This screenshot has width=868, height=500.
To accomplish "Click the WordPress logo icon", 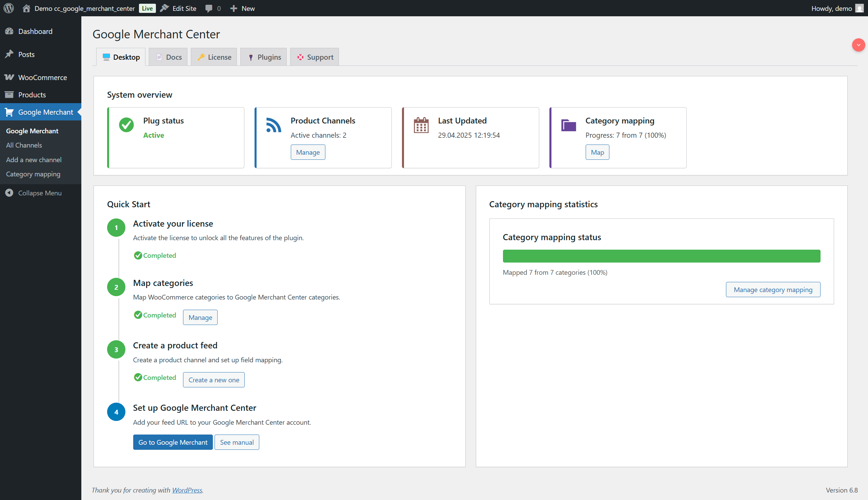I will [x=8, y=8].
